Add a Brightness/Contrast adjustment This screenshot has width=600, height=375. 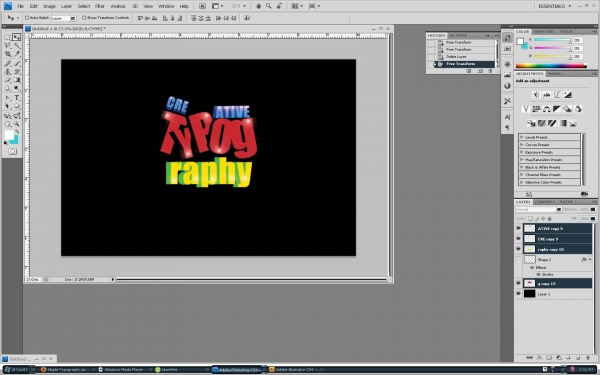pos(536,95)
